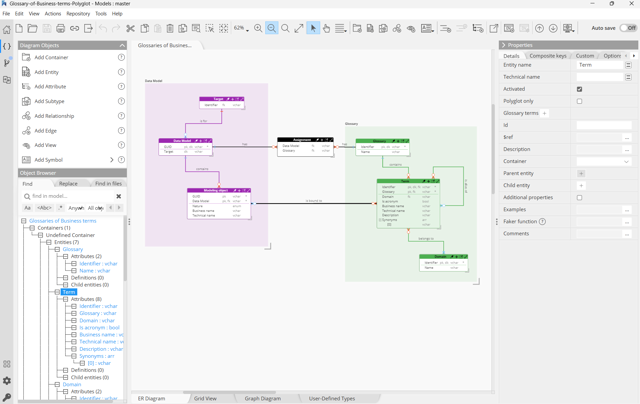Click the Undo arrow

tap(103, 28)
